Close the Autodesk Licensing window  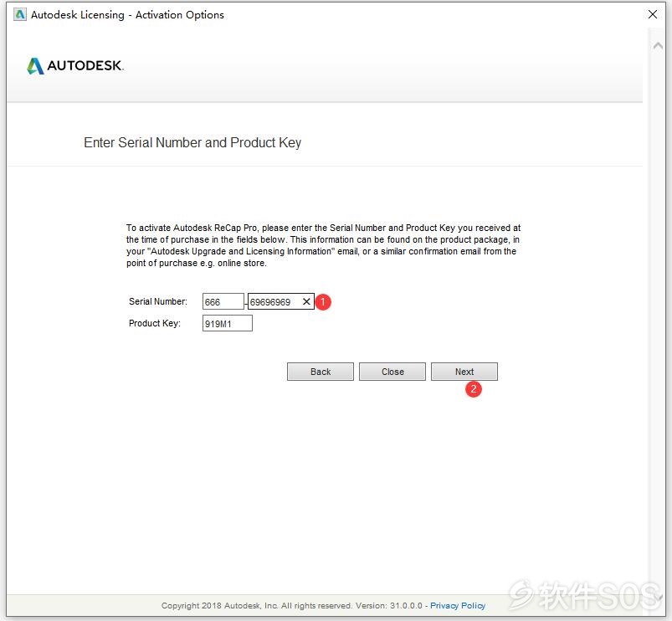pos(653,14)
